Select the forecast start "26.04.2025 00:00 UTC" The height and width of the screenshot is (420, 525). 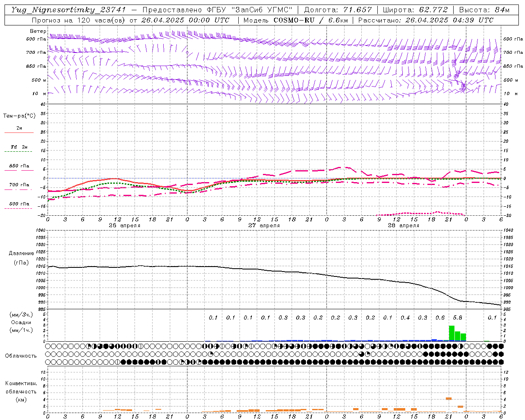[185, 20]
